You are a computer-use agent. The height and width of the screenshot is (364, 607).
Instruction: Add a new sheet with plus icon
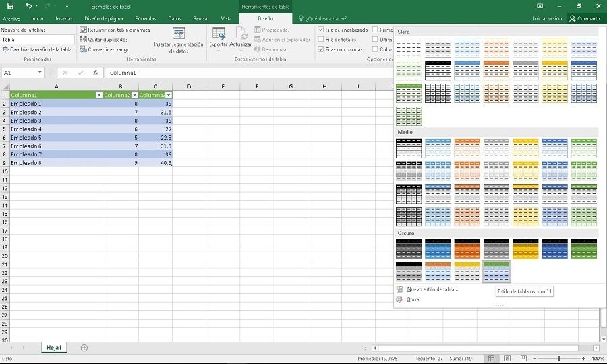(x=84, y=348)
